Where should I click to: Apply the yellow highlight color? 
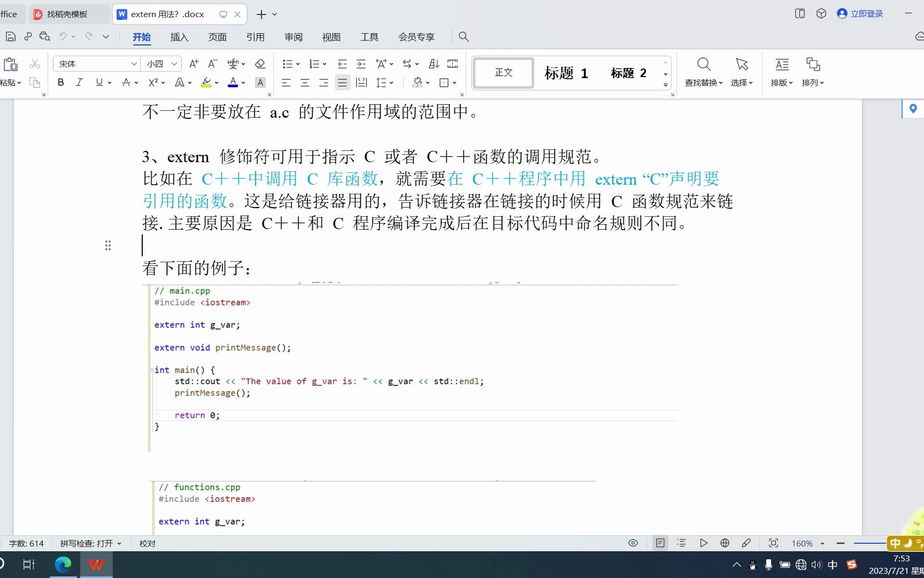tap(206, 82)
